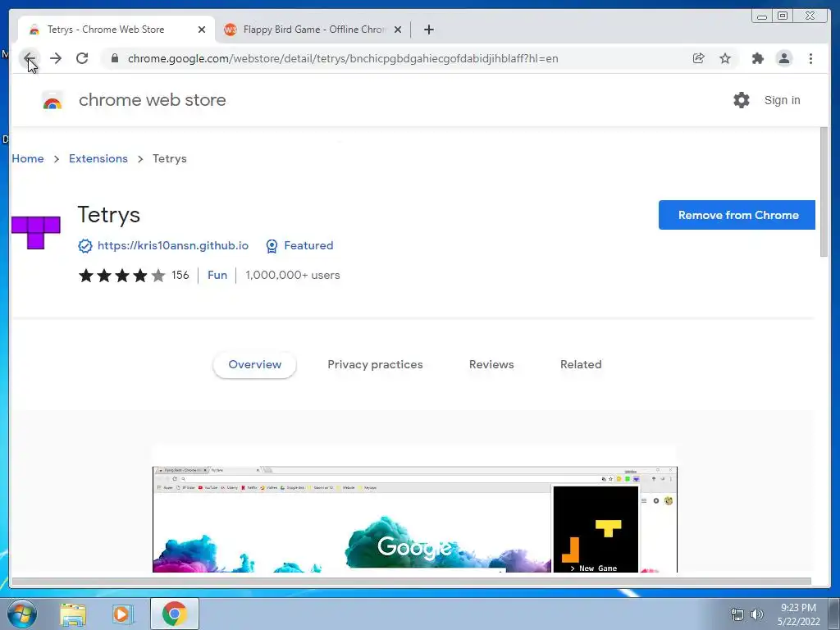The width and height of the screenshot is (840, 630).
Task: Close the Flappy Bird Game tab
Action: click(x=398, y=30)
